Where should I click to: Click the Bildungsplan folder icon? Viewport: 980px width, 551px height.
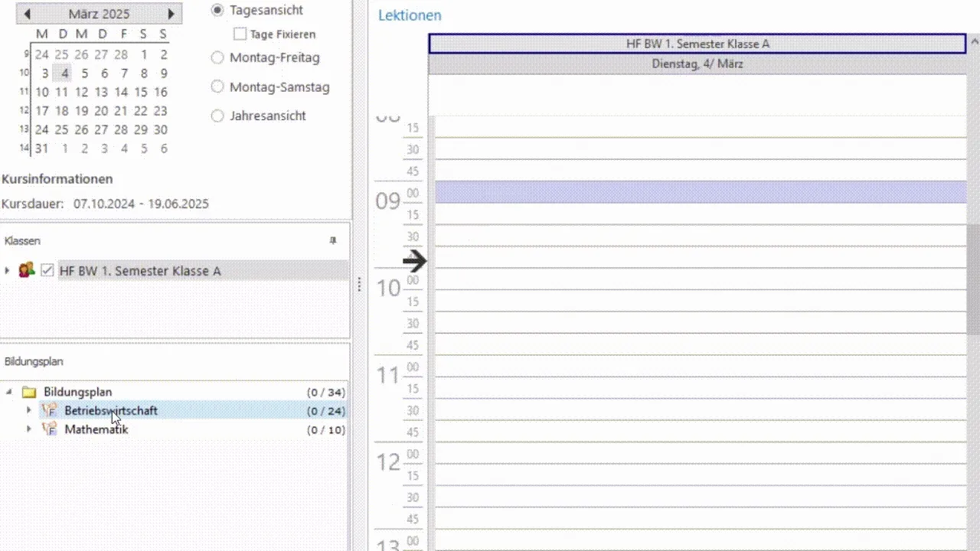(x=29, y=392)
